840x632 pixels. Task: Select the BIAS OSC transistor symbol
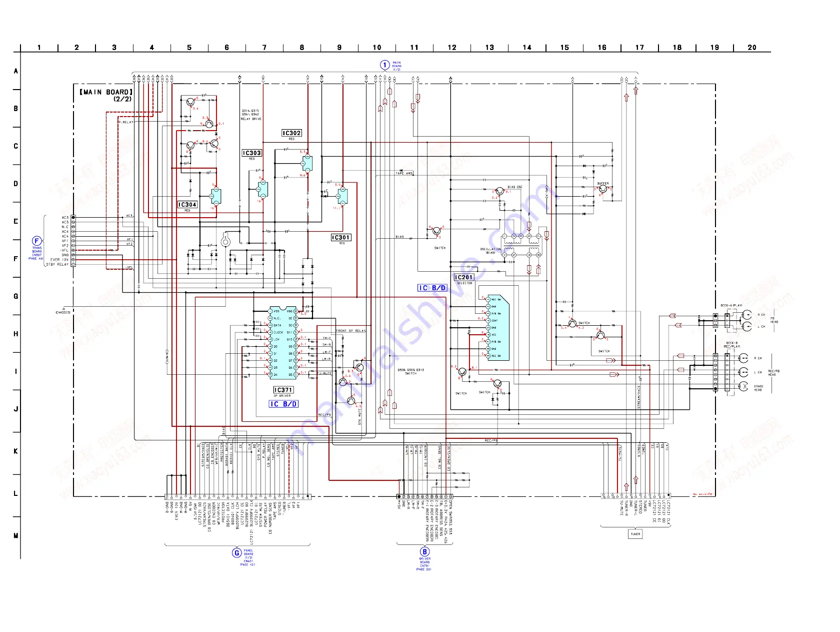tap(499, 192)
